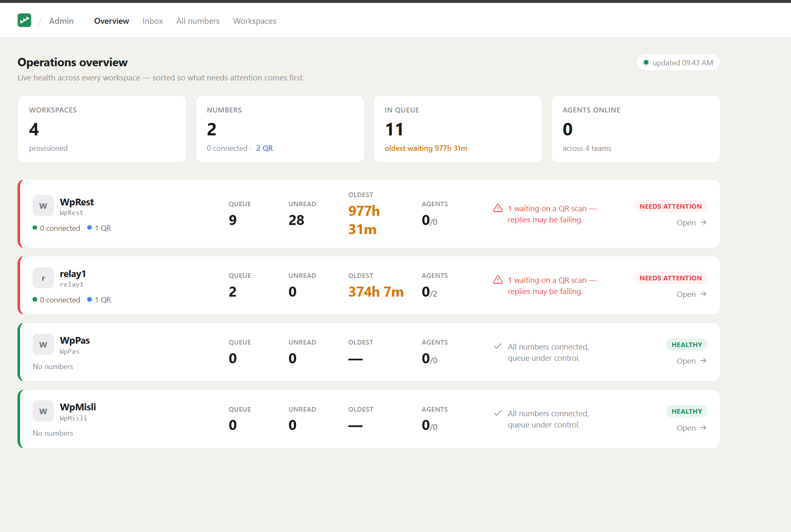
Task: Select the In Queue summary card
Action: pos(458,129)
